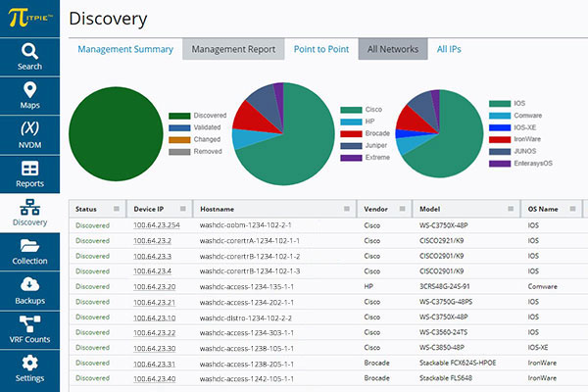Click the Juniper legend swatch

tap(351, 146)
